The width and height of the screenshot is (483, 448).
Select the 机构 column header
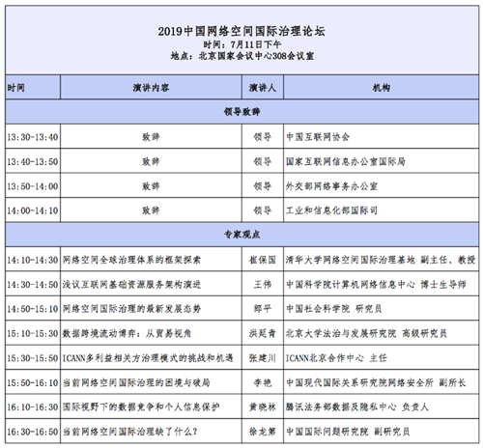click(382, 87)
